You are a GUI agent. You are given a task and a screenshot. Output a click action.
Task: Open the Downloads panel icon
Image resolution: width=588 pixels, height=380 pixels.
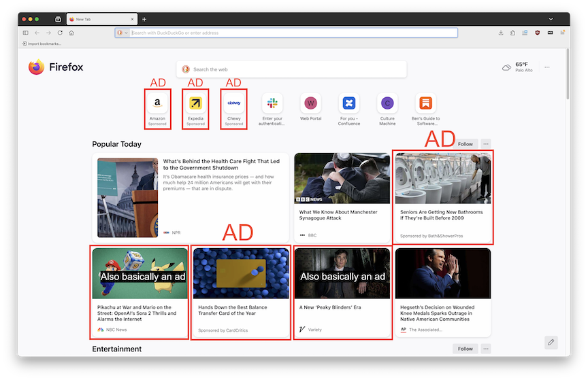coord(501,33)
